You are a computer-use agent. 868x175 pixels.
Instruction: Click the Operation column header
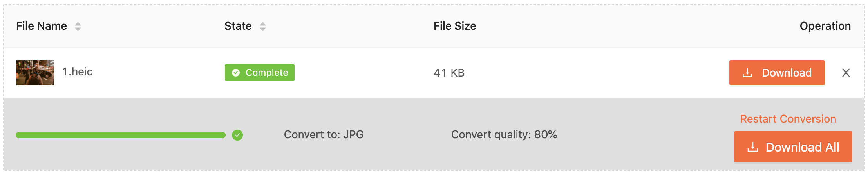click(825, 26)
